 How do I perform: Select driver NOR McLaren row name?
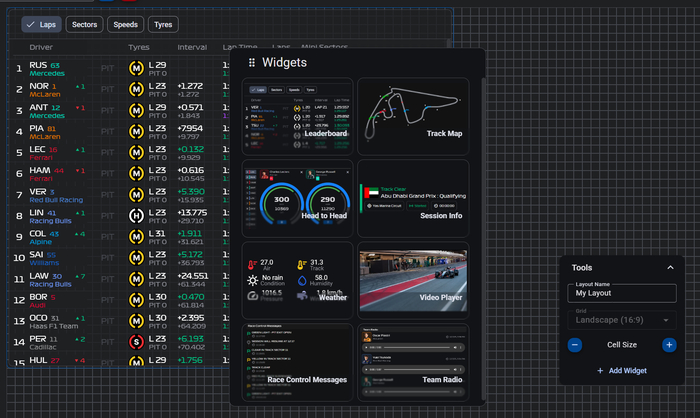tap(45, 90)
